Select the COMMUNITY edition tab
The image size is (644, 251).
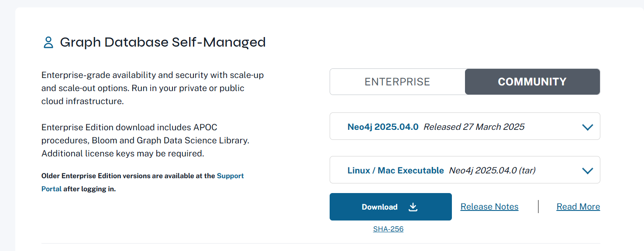coord(532,82)
